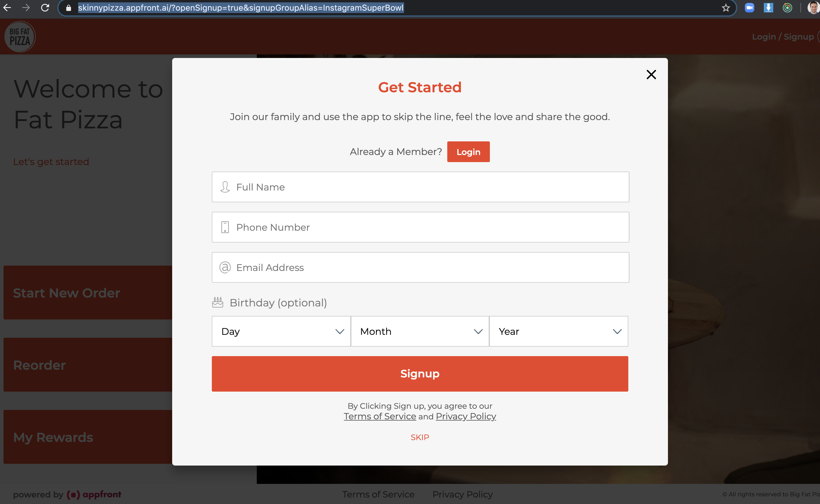Open the Zoom extension icon
820x504 pixels.
point(749,8)
